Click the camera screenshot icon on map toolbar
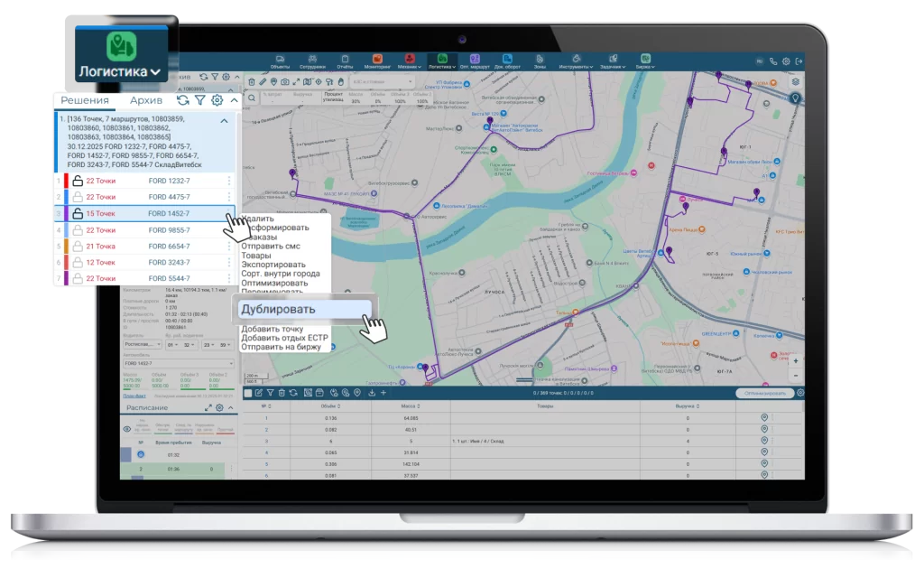The height and width of the screenshot is (578, 924). coord(284,81)
